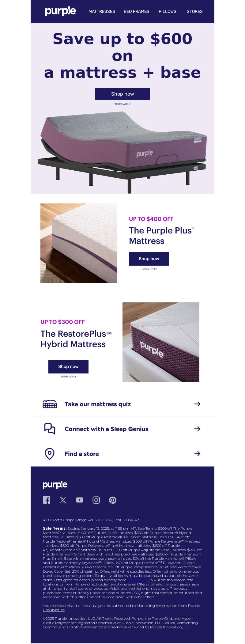Click the mattress quiz icon

click(x=50, y=404)
